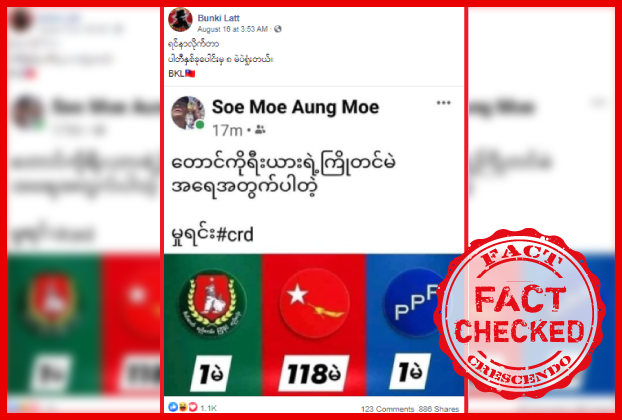Click the friends audience icon beside 17m
This screenshot has height=420, width=622.
click(x=260, y=130)
